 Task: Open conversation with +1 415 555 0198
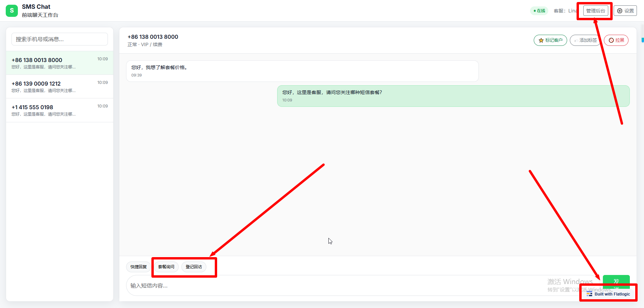(x=60, y=110)
